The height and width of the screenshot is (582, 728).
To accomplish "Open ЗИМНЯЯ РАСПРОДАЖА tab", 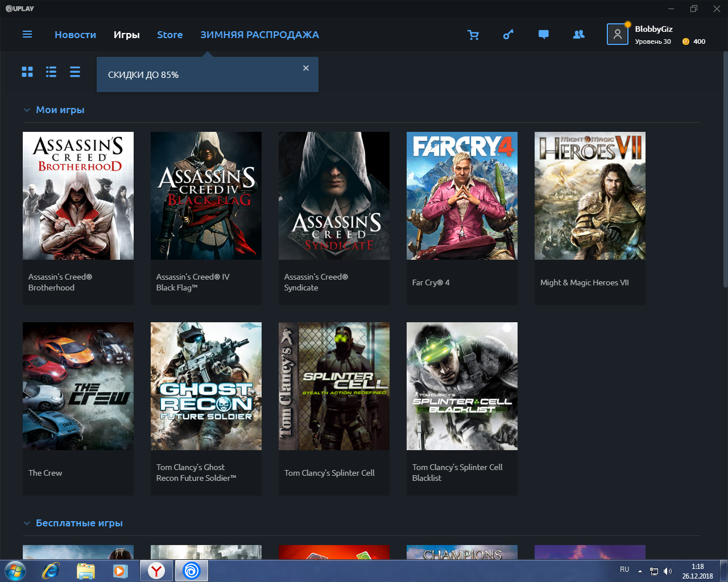I will click(259, 35).
